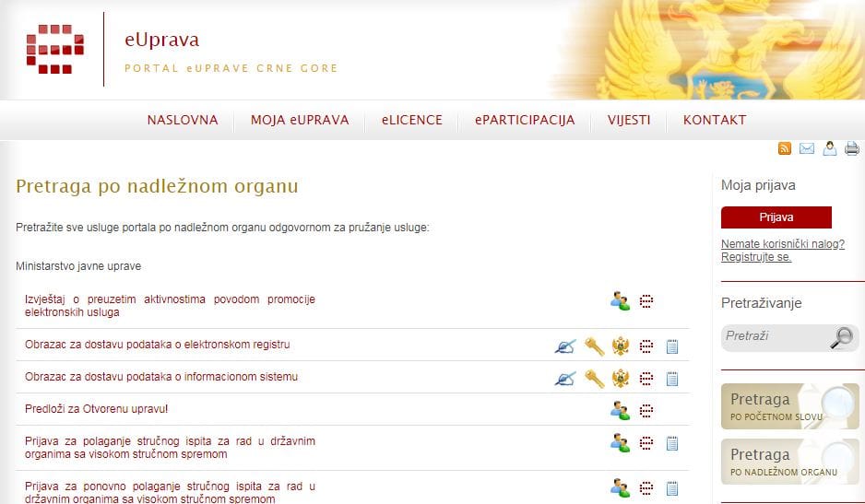Click e-logo icon in Predloži za Otvorenu upravu row
The height and width of the screenshot is (504, 865).
click(x=646, y=411)
